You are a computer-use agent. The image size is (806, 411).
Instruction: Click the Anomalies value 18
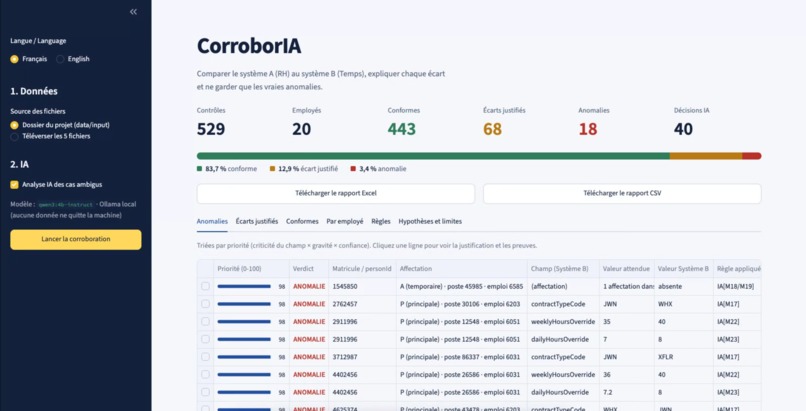[588, 129]
